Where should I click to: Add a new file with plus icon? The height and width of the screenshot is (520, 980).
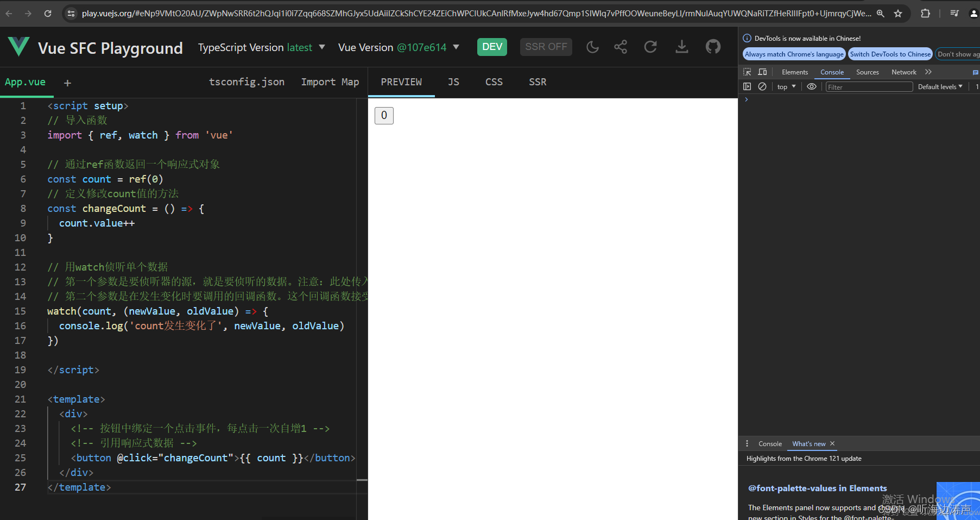[67, 83]
